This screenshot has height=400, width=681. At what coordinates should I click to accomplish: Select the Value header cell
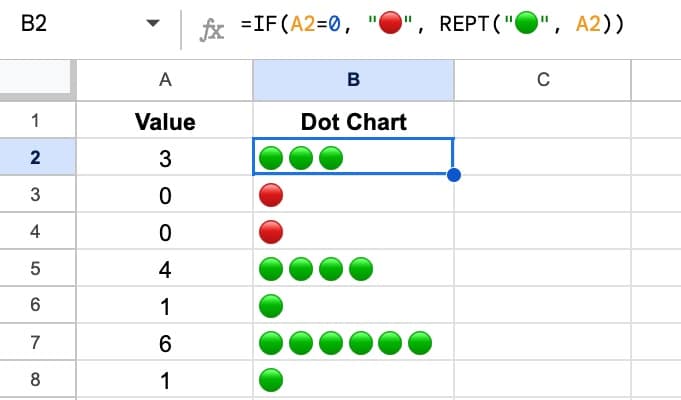(165, 120)
